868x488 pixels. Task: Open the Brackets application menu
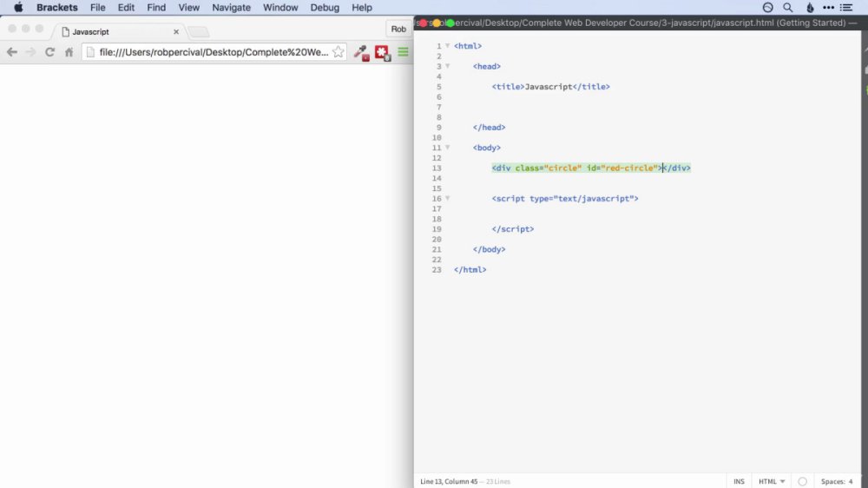click(x=57, y=8)
